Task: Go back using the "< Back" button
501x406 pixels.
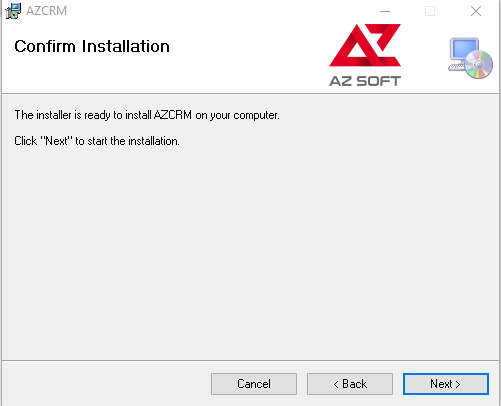Action: (x=350, y=384)
